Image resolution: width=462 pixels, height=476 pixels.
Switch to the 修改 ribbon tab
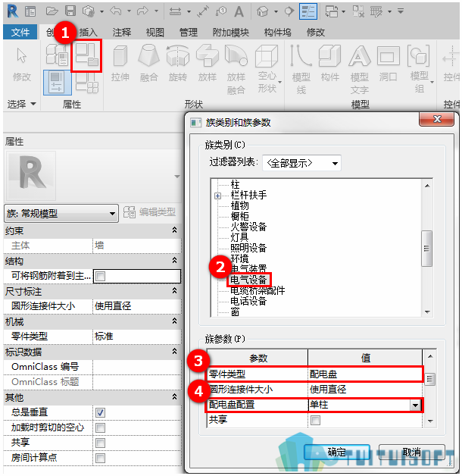[316, 32]
